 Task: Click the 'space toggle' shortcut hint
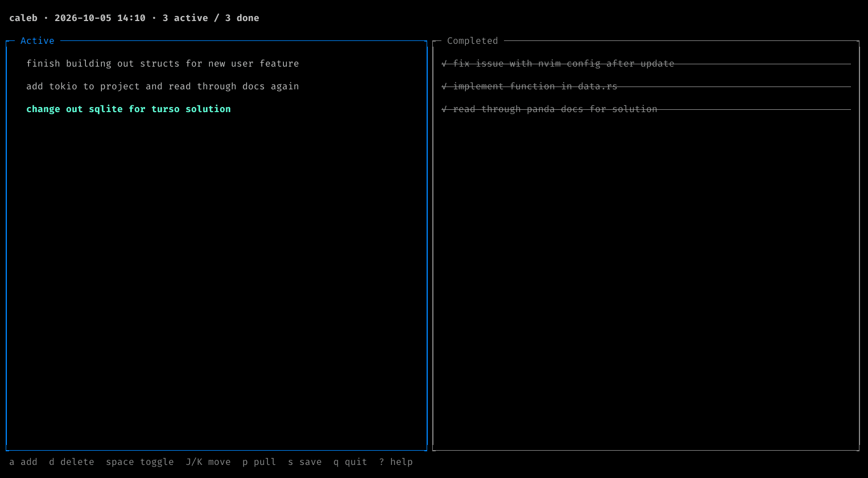point(140,462)
